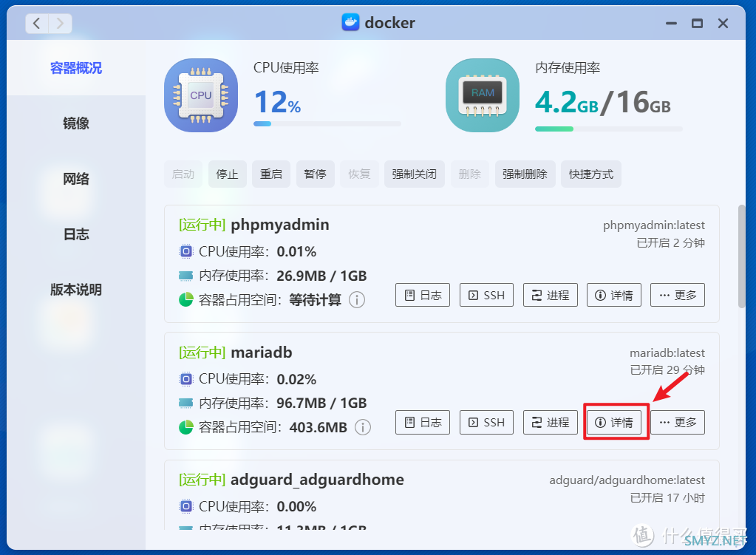
Task: Maximize the docker window
Action: pyautogui.click(x=697, y=23)
